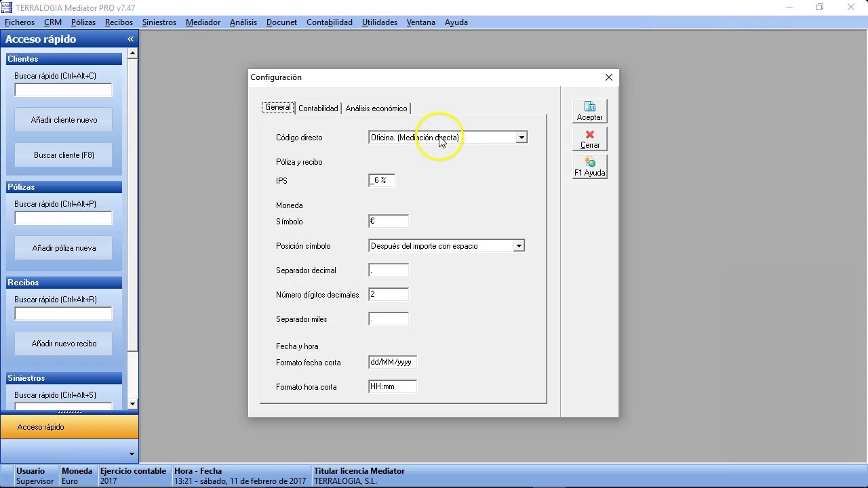The height and width of the screenshot is (488, 868).
Task: Focus the Clientes quick search box
Action: tap(63, 91)
